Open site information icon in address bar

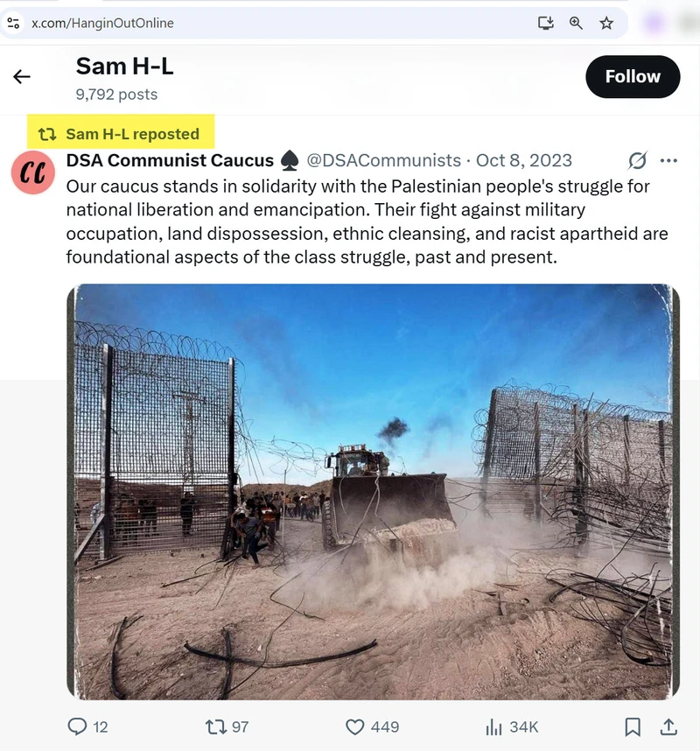tap(13, 23)
